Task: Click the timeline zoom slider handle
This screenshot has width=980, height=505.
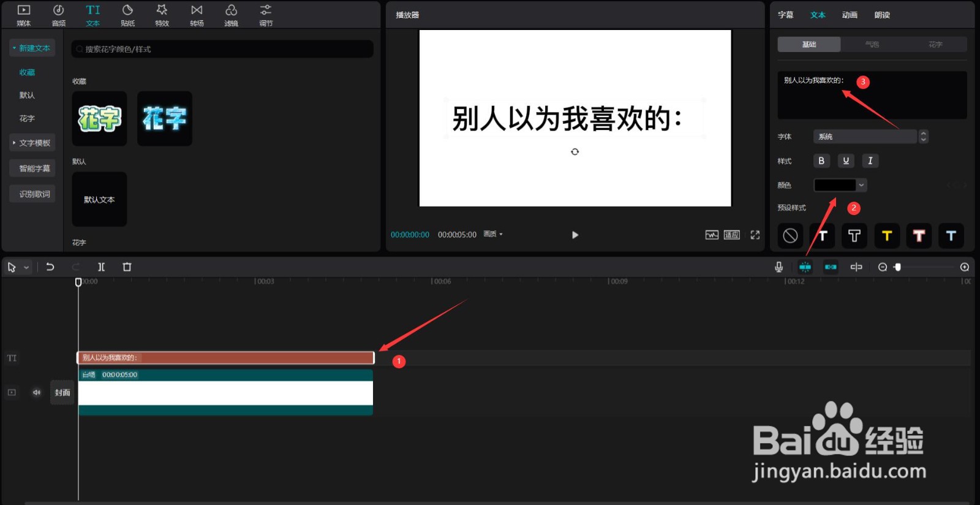Action: [898, 267]
